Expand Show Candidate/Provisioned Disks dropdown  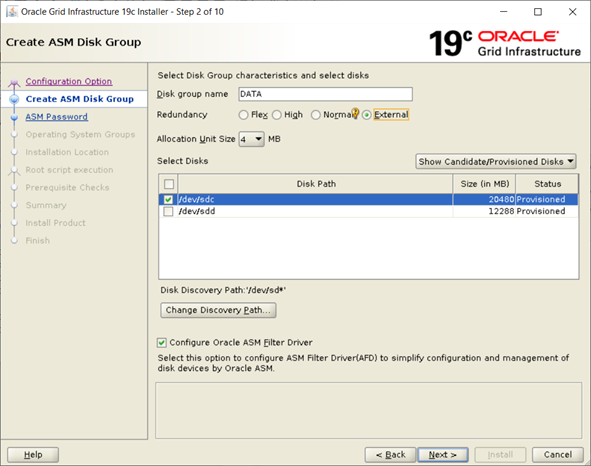point(496,161)
